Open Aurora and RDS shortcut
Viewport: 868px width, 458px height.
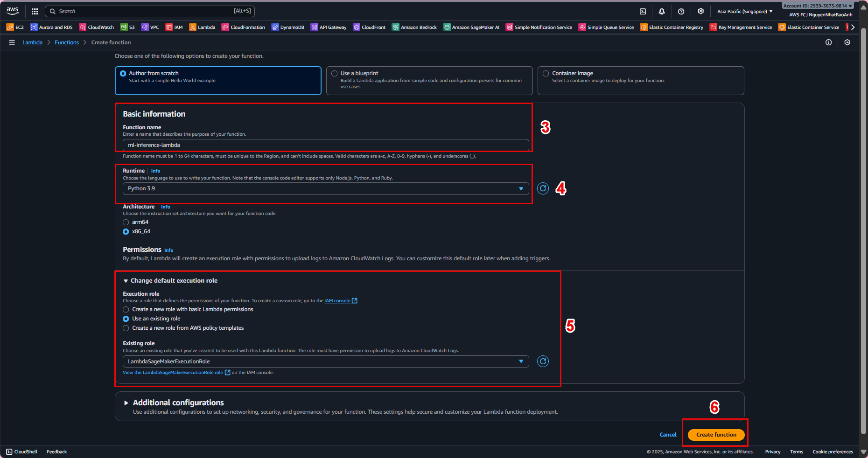[x=51, y=28]
